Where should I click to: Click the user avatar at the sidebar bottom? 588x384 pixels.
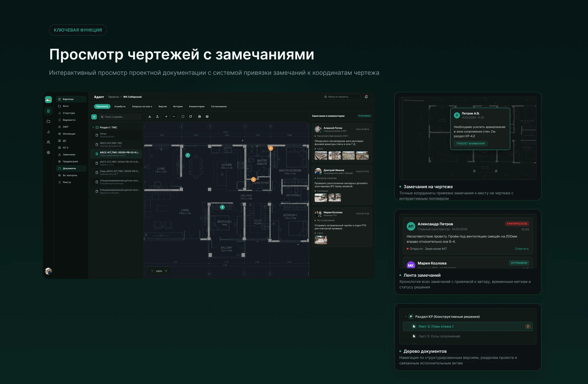point(48,271)
